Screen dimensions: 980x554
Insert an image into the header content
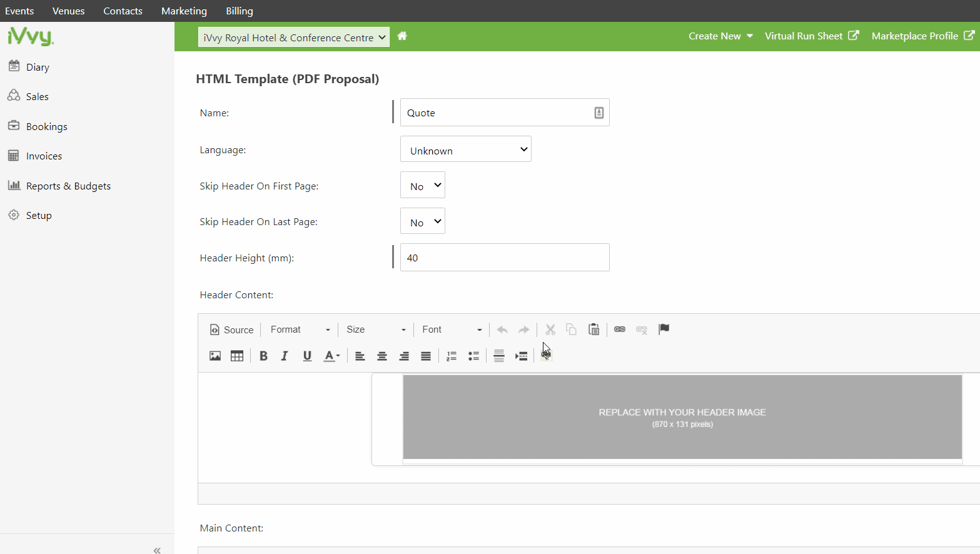[x=215, y=355]
